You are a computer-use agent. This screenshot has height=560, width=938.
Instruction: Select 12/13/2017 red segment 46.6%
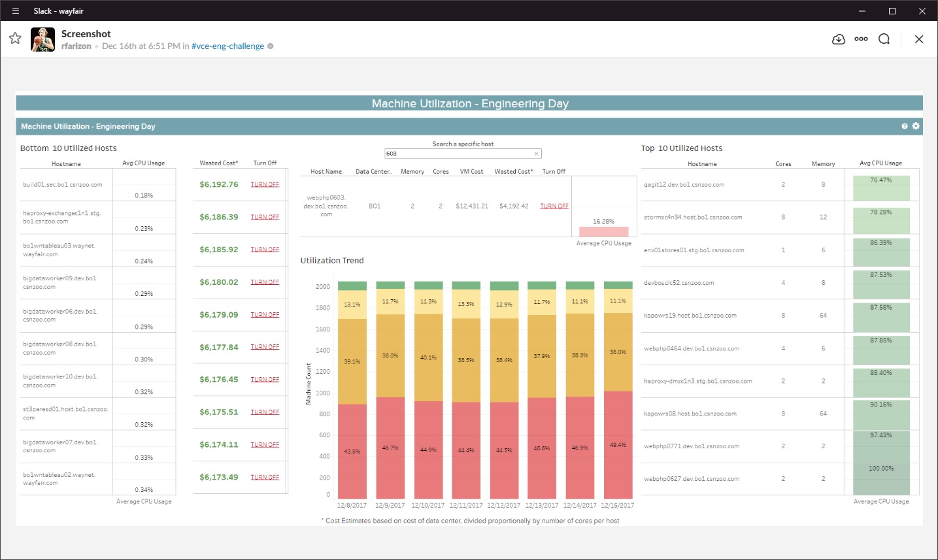(542, 448)
